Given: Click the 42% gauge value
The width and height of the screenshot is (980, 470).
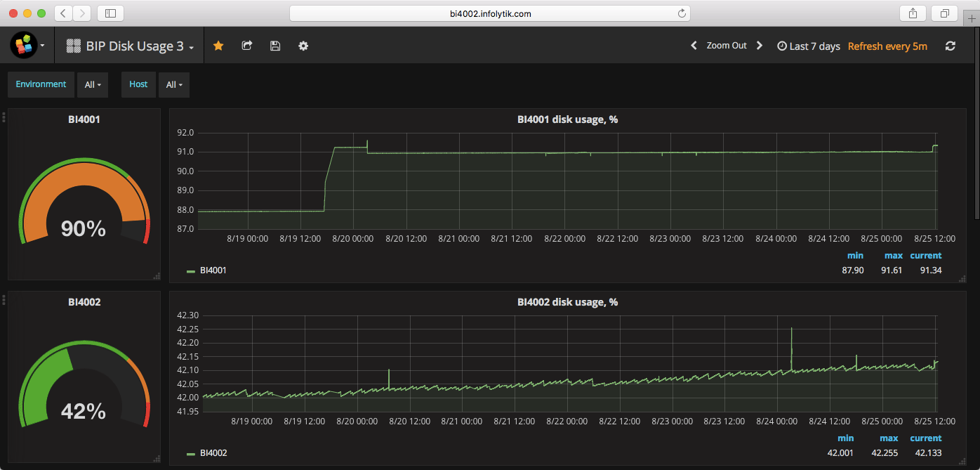Looking at the screenshot, I should pos(83,410).
